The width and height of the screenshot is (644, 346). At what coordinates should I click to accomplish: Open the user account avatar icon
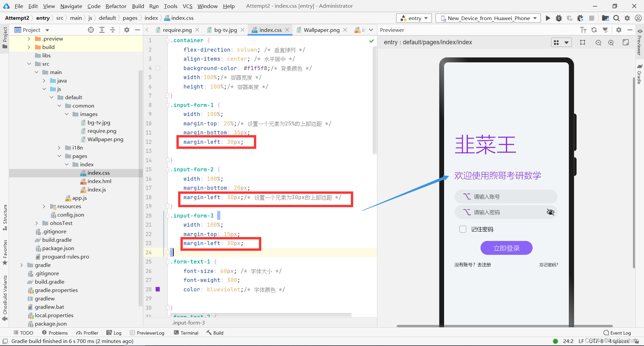pyautogui.click(x=638, y=18)
